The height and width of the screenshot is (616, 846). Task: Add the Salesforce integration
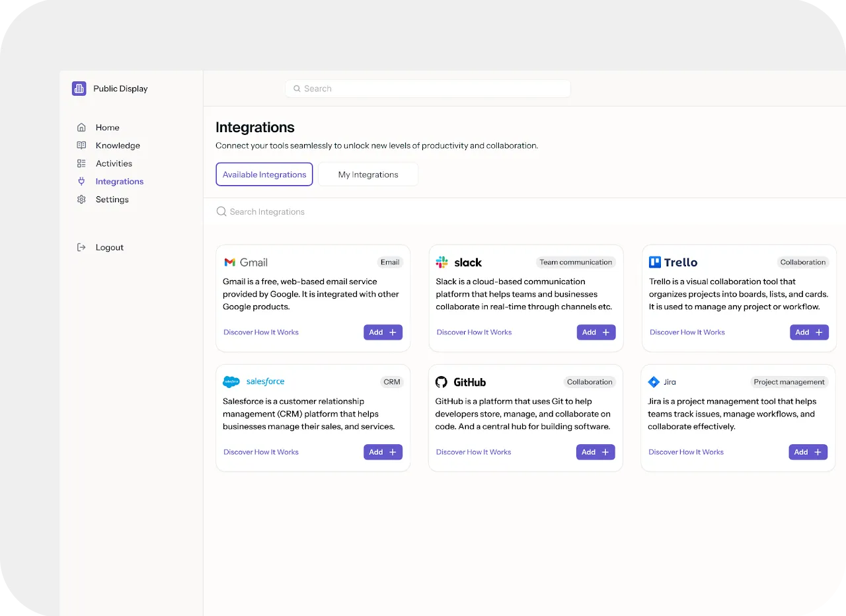click(x=383, y=452)
